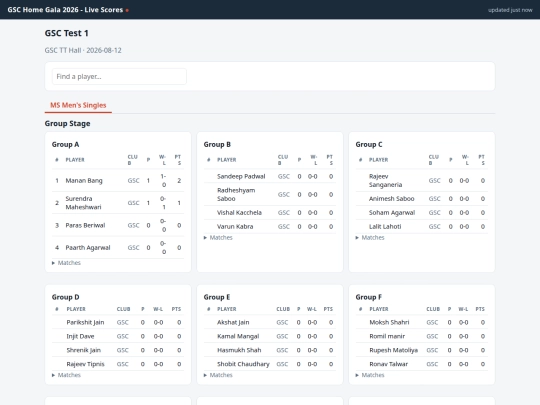The image size is (540, 405).
Task: Click the Group A heading
Action: pyautogui.click(x=65, y=144)
